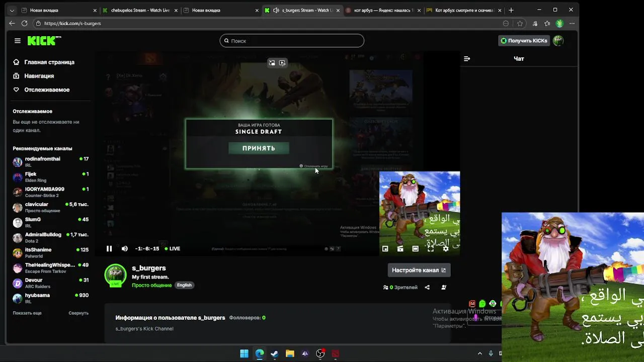Open the profile avatar menu at top right

click(558, 41)
